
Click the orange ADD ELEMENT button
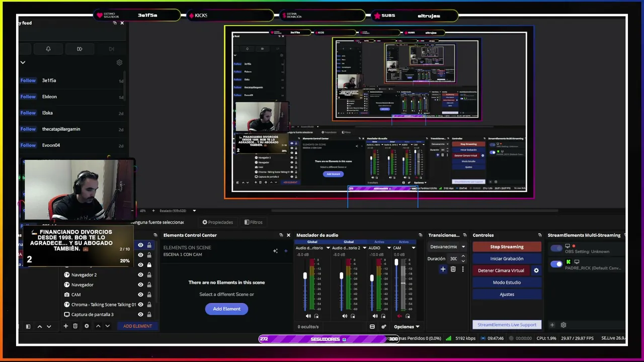[137, 326]
